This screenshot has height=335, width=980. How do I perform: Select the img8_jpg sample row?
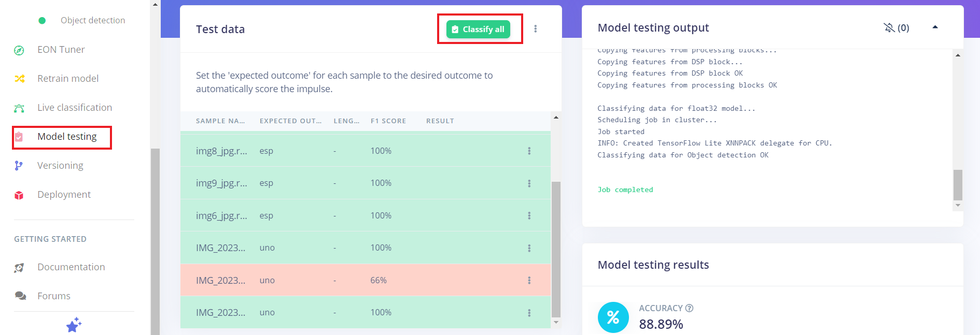(x=365, y=151)
